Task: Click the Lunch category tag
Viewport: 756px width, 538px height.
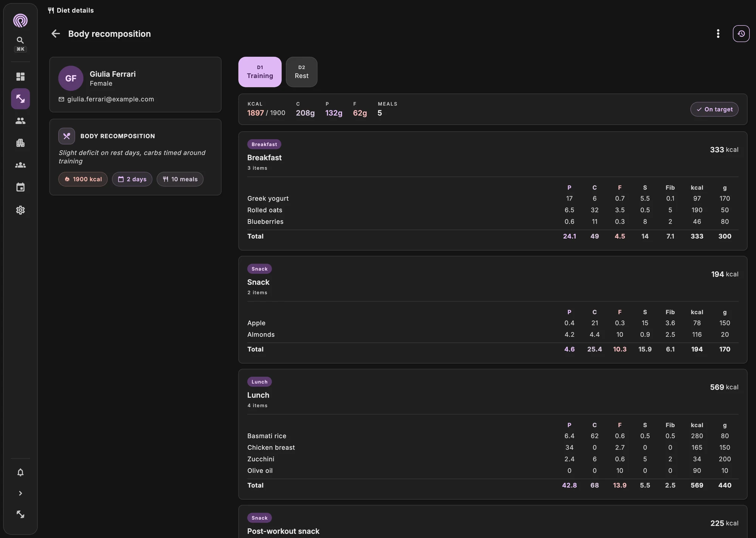Action: (x=259, y=382)
